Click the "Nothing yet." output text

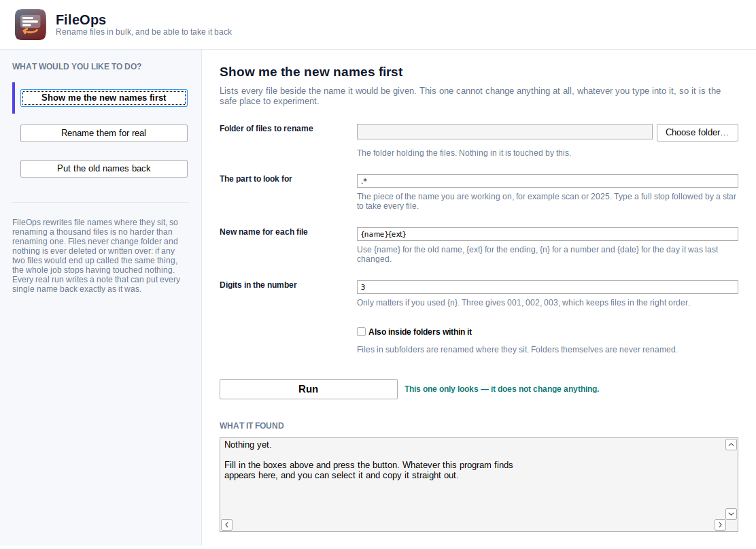coord(248,445)
